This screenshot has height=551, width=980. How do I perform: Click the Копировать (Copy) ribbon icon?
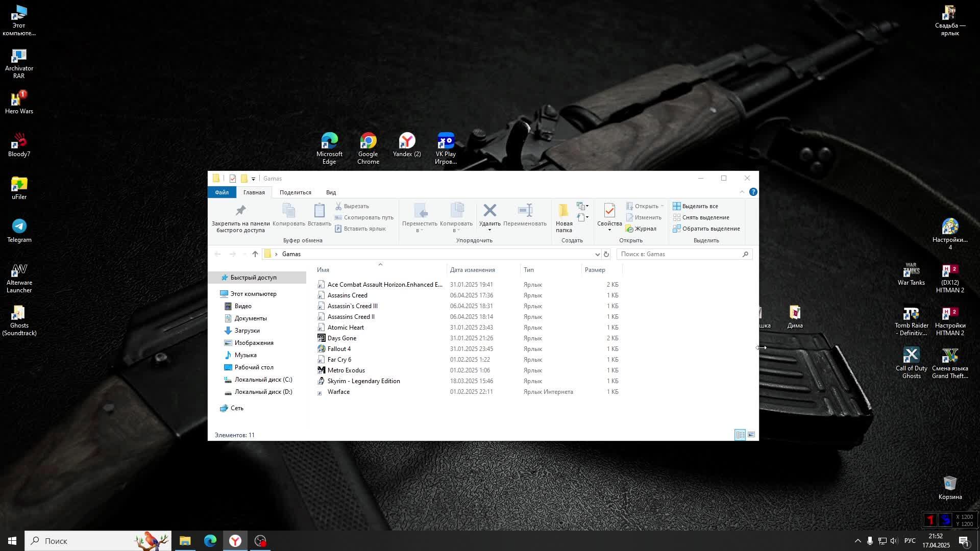click(288, 210)
